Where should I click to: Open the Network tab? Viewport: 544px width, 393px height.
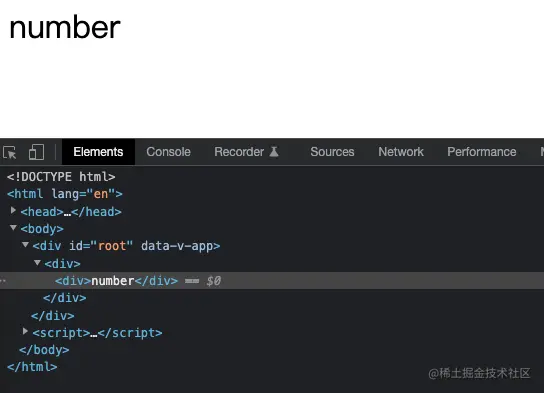401,152
